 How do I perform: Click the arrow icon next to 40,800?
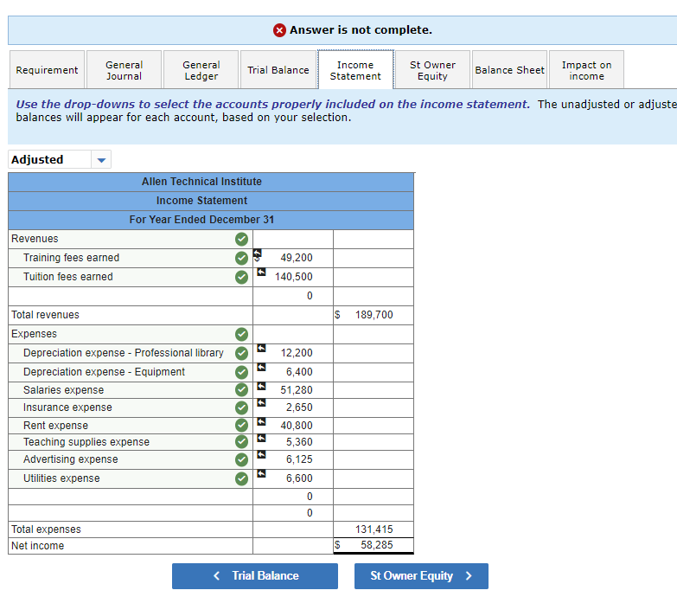coord(261,421)
